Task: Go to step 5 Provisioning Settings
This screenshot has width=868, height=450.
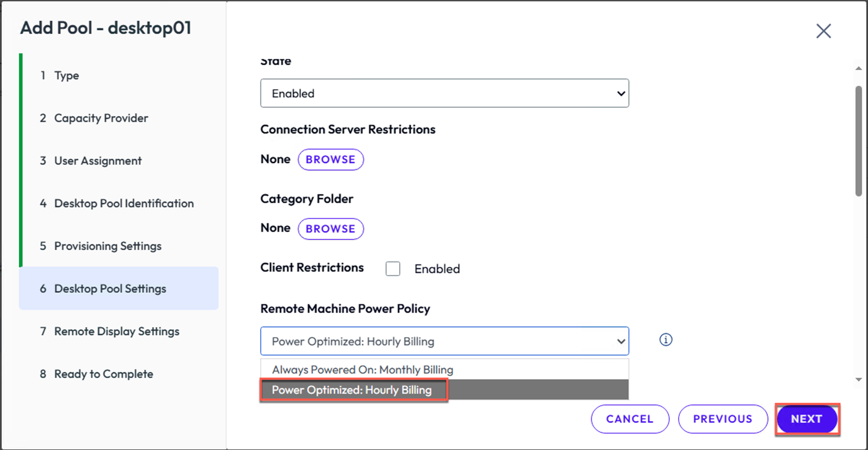Action: click(x=119, y=246)
